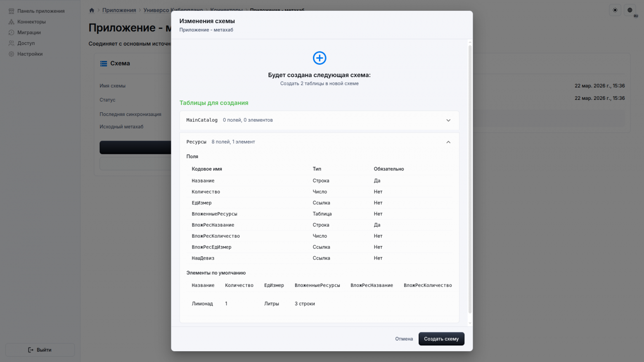Click the ВложРесКоличество default elements column header

click(x=428, y=286)
